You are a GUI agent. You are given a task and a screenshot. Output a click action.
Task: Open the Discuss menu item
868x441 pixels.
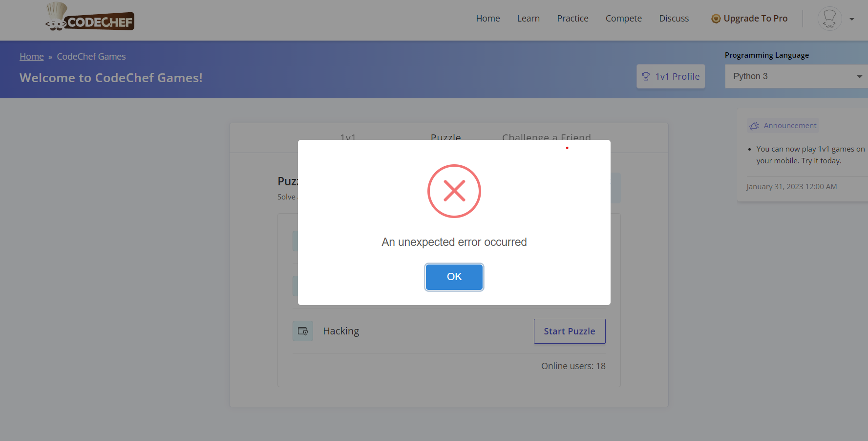(x=674, y=19)
